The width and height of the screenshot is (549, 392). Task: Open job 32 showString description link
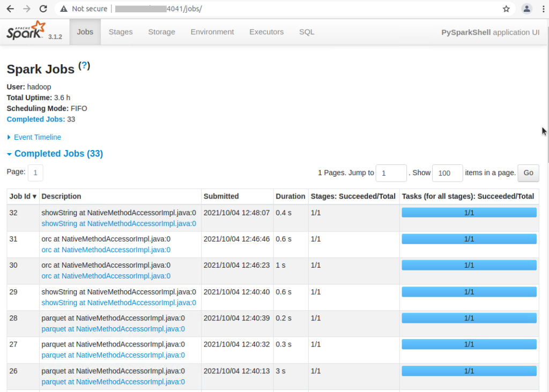pos(118,223)
